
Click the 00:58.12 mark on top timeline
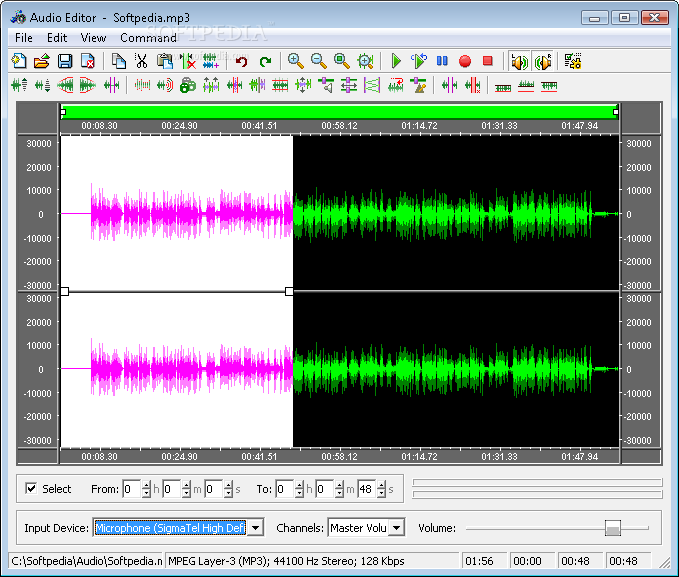pos(339,126)
